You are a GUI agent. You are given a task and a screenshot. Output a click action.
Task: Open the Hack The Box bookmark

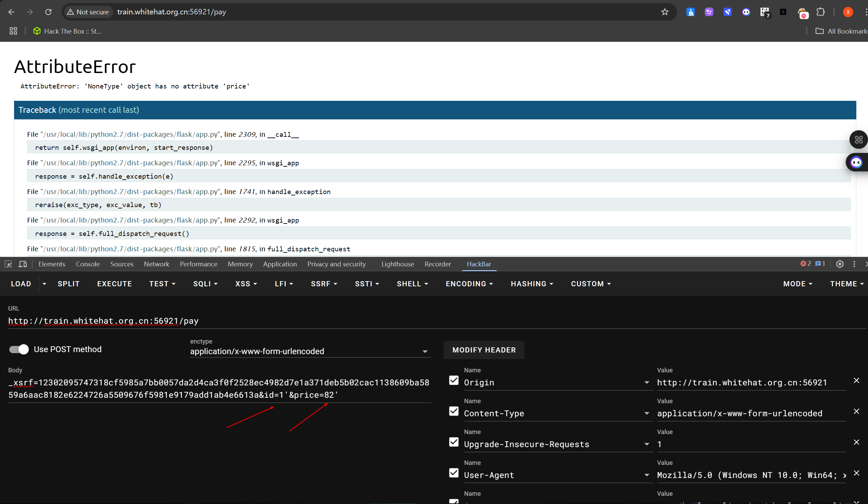68,31
